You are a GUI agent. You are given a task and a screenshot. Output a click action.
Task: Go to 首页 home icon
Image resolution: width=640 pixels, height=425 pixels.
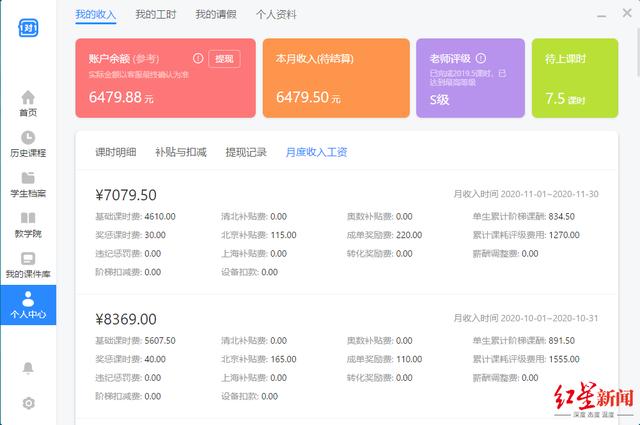pyautogui.click(x=28, y=98)
